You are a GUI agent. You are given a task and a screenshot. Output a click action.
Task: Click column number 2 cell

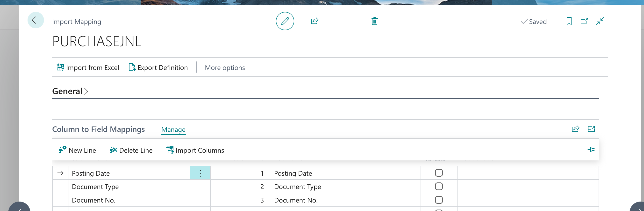click(241, 187)
